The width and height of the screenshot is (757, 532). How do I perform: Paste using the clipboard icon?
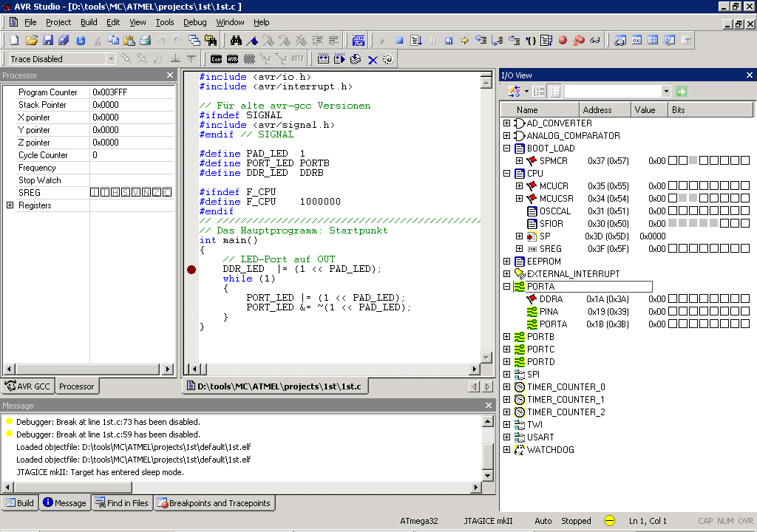tap(129, 41)
